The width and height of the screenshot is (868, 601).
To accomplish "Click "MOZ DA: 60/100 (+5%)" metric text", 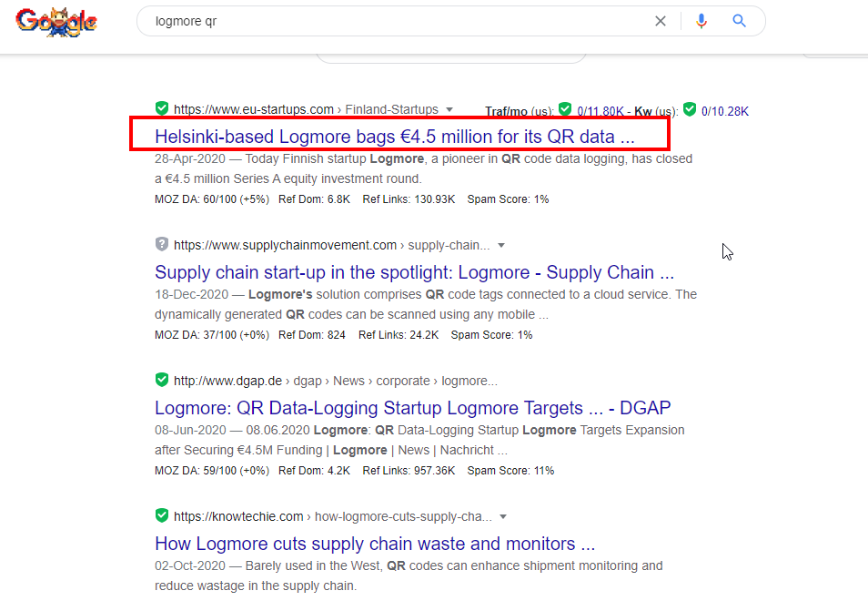I will (212, 199).
